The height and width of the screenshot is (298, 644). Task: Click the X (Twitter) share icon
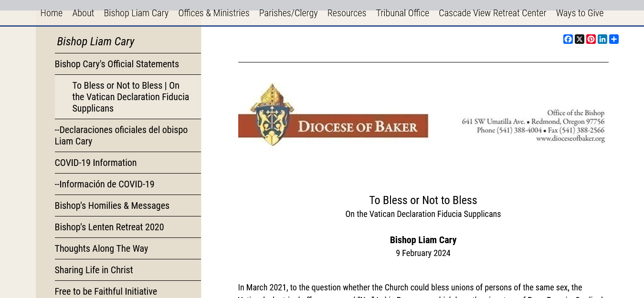(579, 39)
